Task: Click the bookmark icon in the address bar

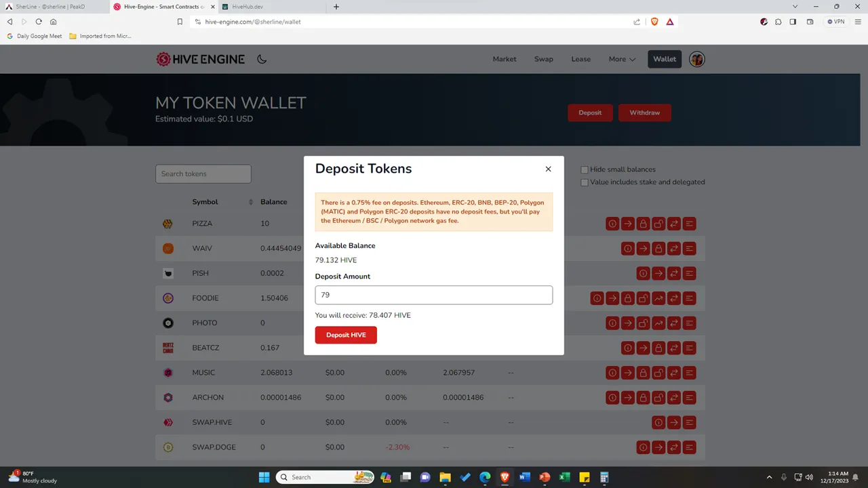Action: coord(180,22)
